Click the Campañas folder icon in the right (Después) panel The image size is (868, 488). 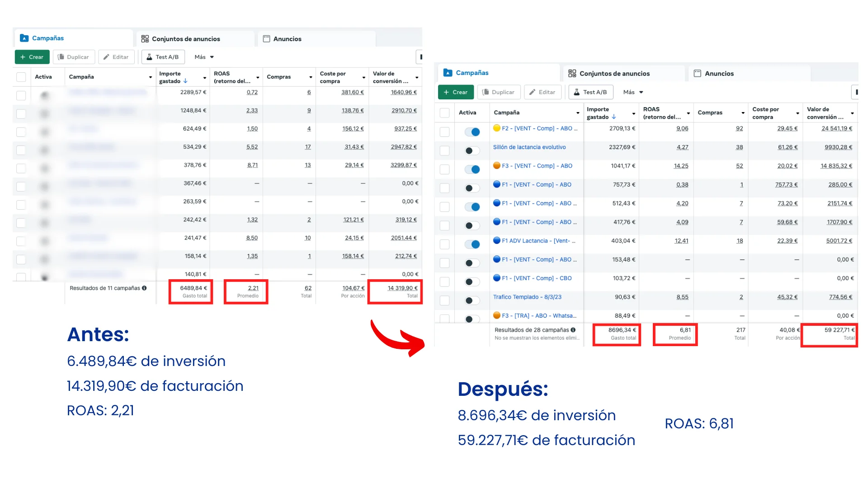coord(448,73)
